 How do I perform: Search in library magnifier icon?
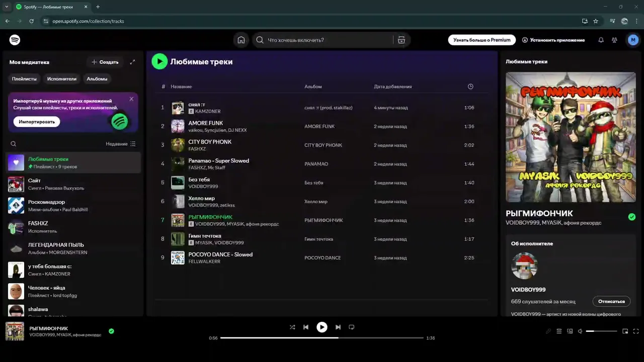[x=14, y=144]
